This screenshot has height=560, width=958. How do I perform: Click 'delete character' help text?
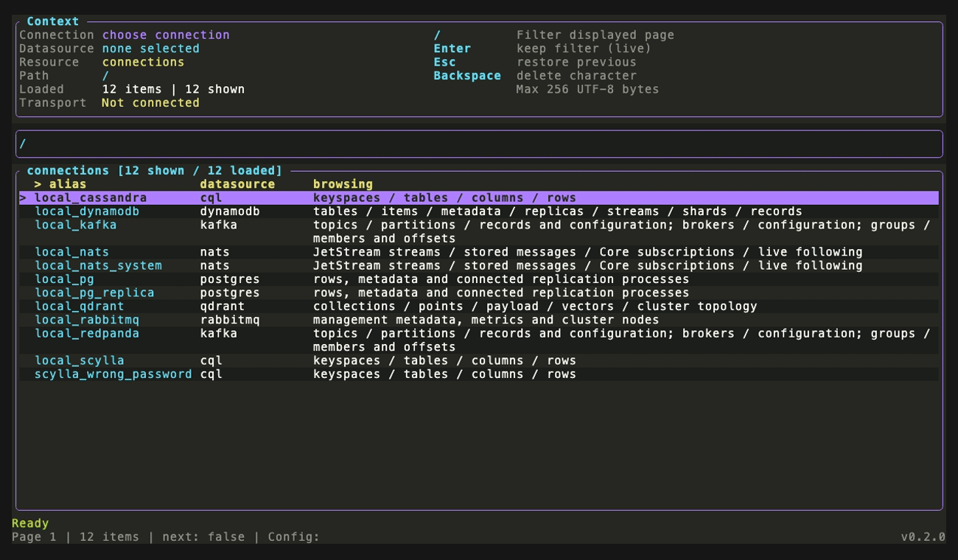pos(576,76)
